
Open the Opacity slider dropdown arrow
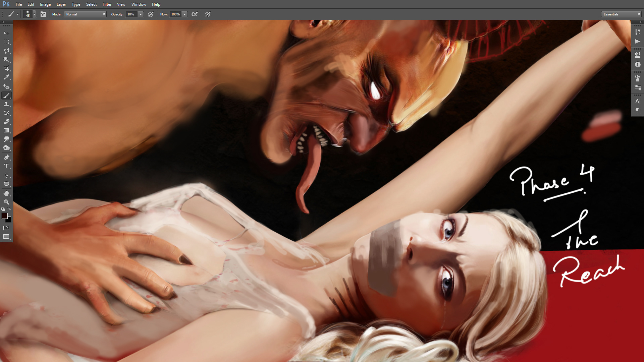pyautogui.click(x=141, y=14)
